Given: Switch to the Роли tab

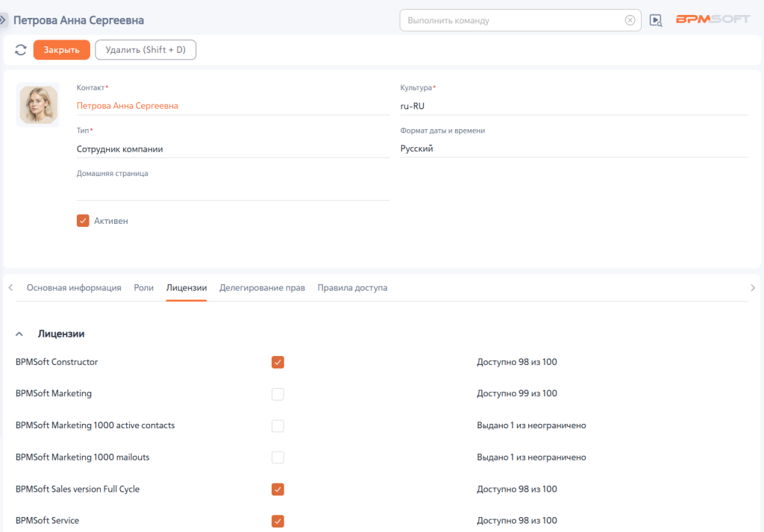Looking at the screenshot, I should (x=144, y=288).
